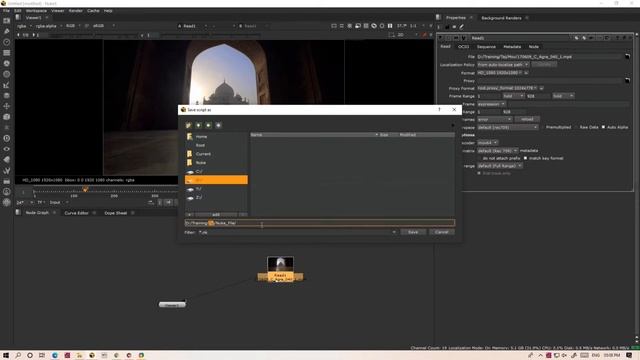Open the Workspace menu
Image resolution: width=640 pixels, height=360 pixels.
tap(36, 11)
